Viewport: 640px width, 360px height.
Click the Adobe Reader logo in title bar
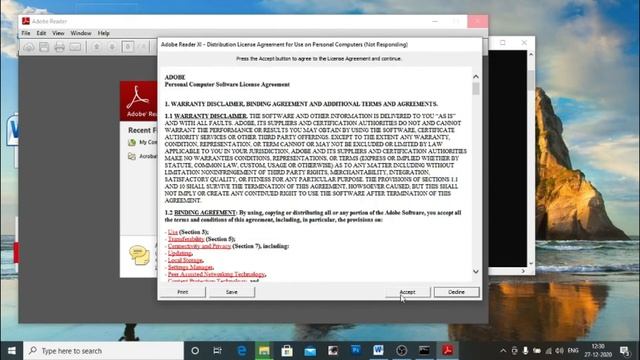coord(26,21)
